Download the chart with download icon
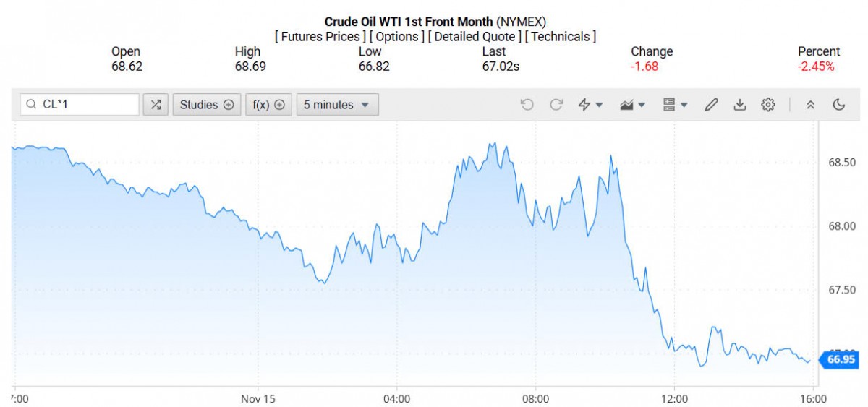The height and width of the screenshot is (407, 868). [739, 105]
